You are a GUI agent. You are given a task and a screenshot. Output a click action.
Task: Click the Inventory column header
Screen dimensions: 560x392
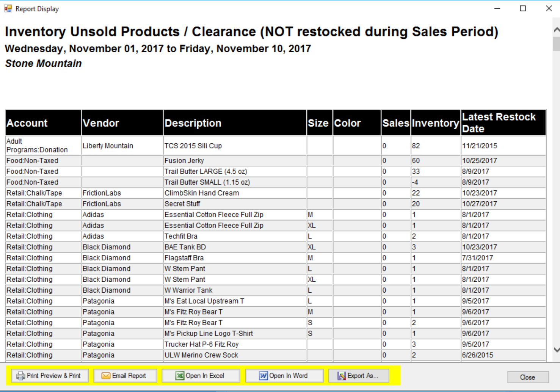click(x=436, y=123)
